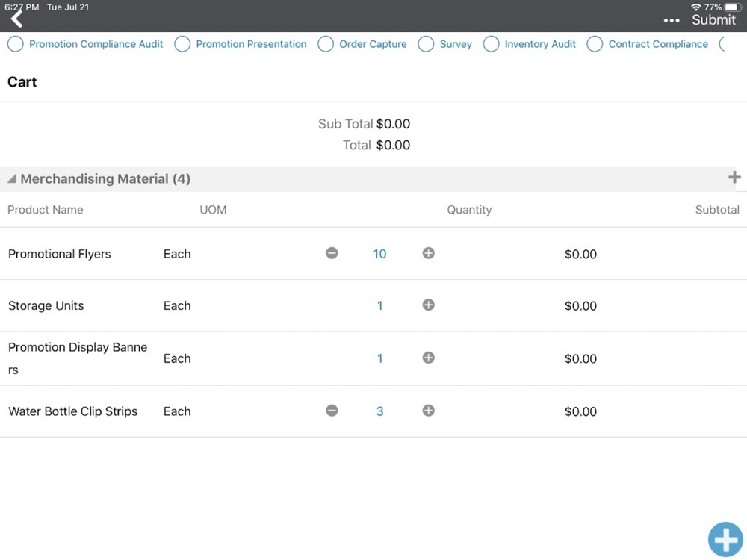Select the Promotion Presentation radio circle
Screen dimensions: 747x560
(182, 44)
